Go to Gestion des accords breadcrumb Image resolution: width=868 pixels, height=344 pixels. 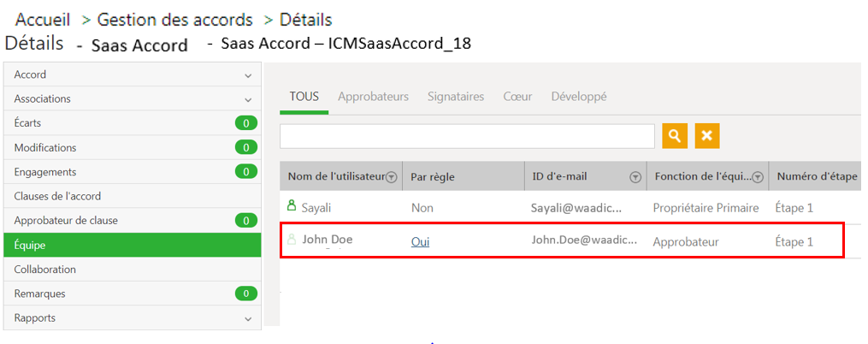(175, 21)
